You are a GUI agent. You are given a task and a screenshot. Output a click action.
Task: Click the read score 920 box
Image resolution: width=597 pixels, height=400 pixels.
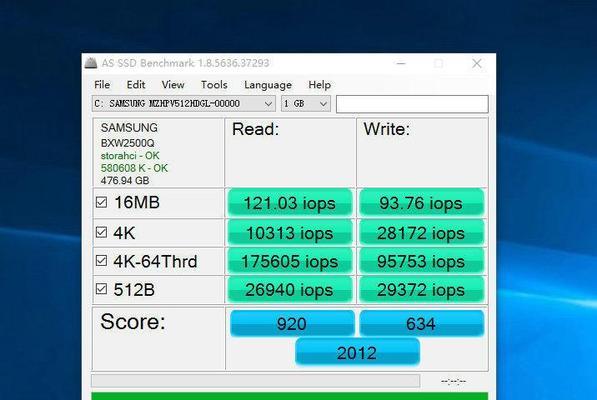[292, 324]
